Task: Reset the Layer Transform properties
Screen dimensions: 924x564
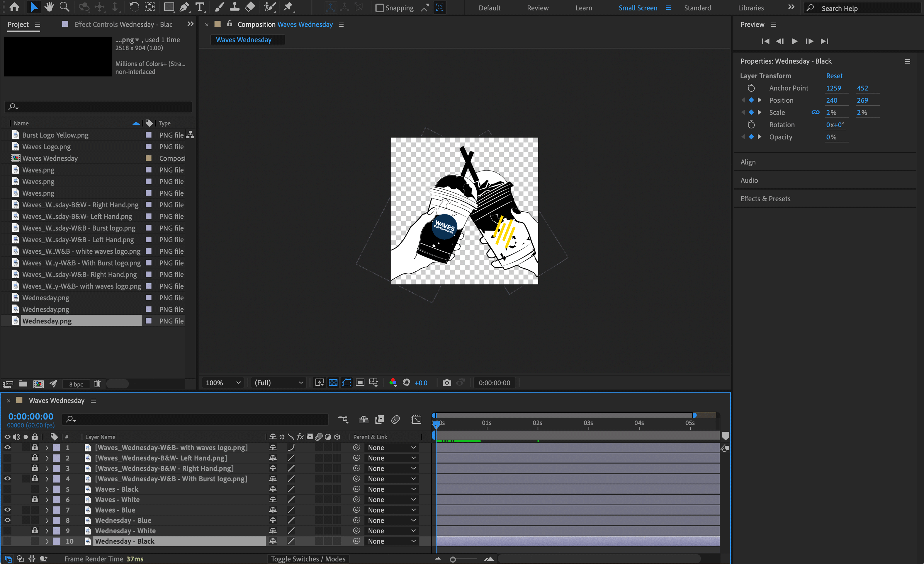Action: (834, 76)
